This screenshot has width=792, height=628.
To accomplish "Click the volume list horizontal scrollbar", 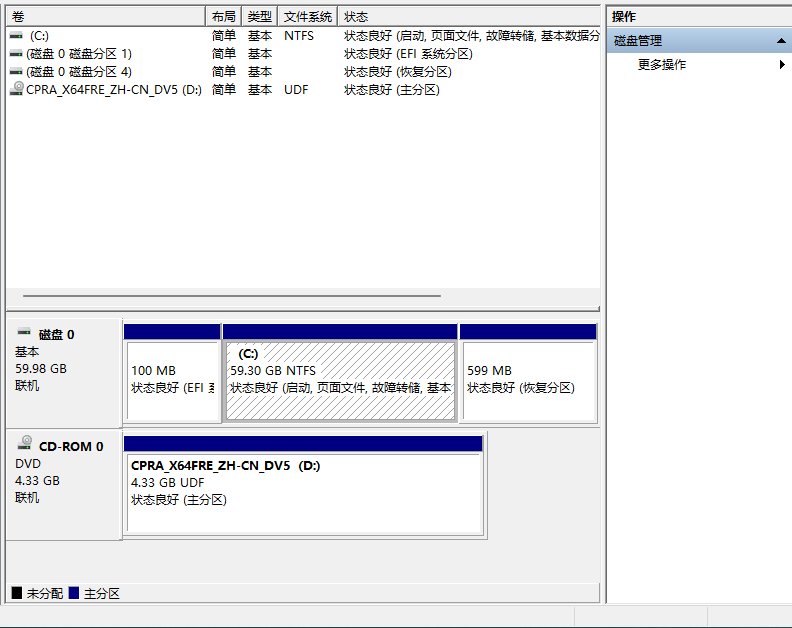I will (231, 296).
